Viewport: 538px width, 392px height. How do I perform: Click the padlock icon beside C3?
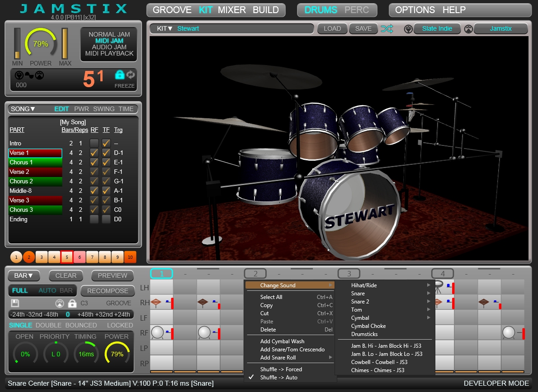pos(72,303)
